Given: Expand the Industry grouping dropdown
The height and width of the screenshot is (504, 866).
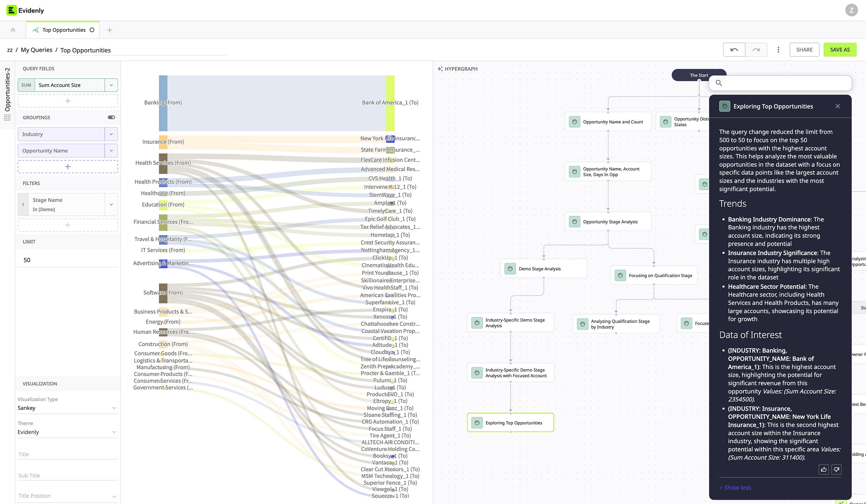Looking at the screenshot, I should pos(111,134).
